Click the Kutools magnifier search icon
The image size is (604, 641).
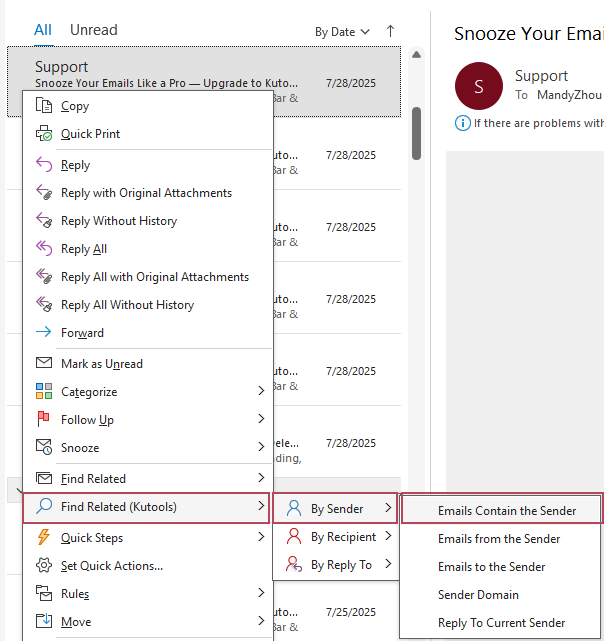[44, 506]
